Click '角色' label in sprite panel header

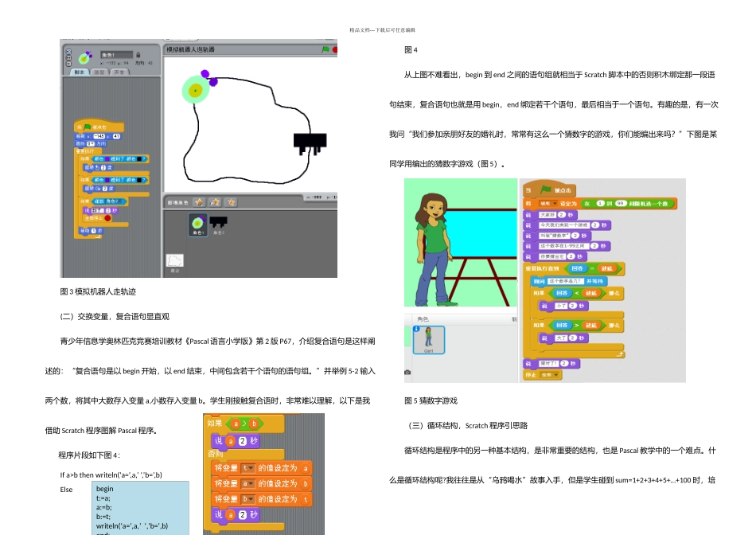tap(423, 319)
